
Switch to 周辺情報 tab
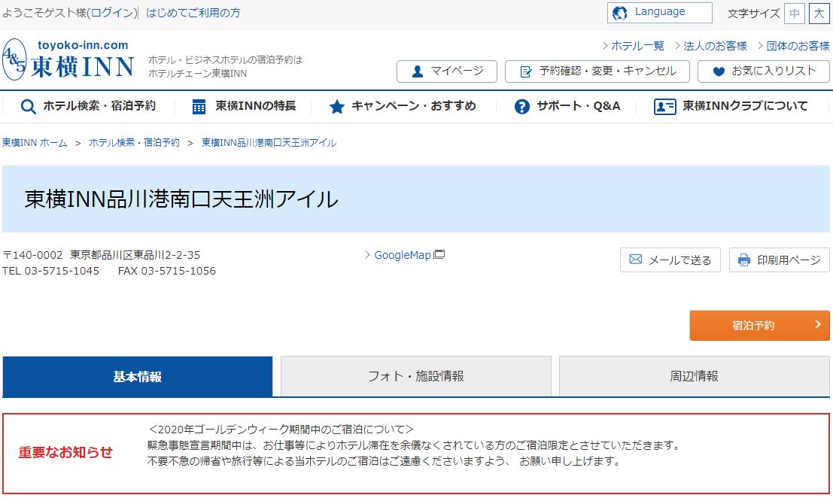click(x=694, y=377)
